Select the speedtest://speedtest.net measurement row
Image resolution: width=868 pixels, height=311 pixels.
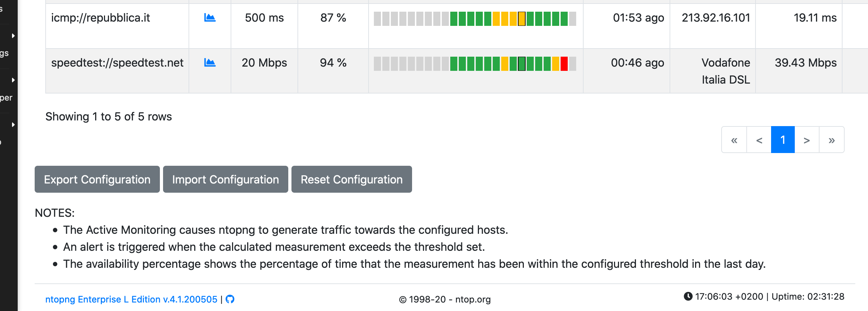pyautogui.click(x=117, y=63)
